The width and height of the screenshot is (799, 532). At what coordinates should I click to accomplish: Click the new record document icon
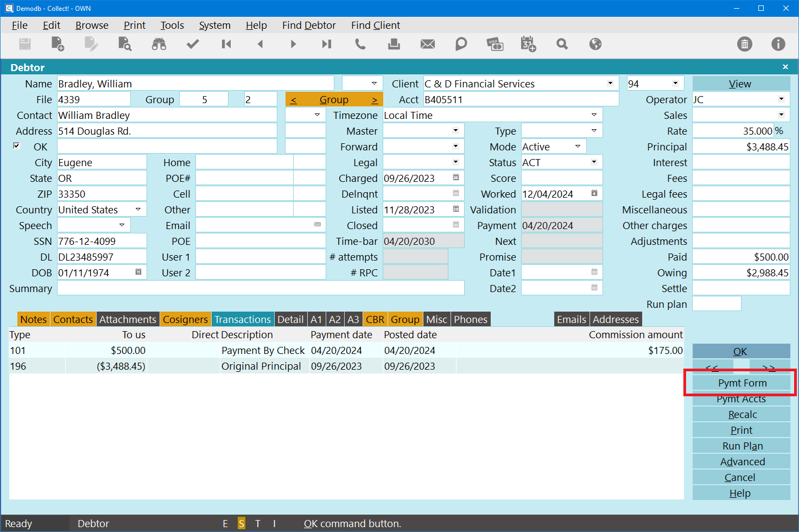pos(58,44)
